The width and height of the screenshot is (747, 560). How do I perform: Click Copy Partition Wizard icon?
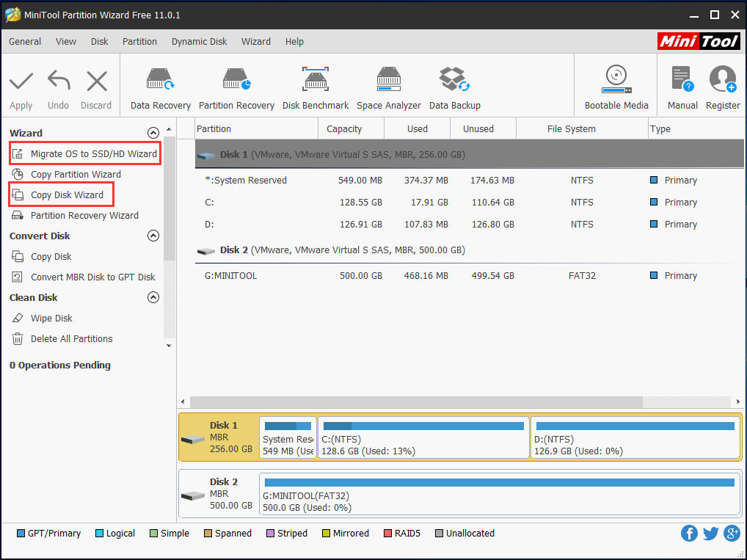tap(18, 174)
